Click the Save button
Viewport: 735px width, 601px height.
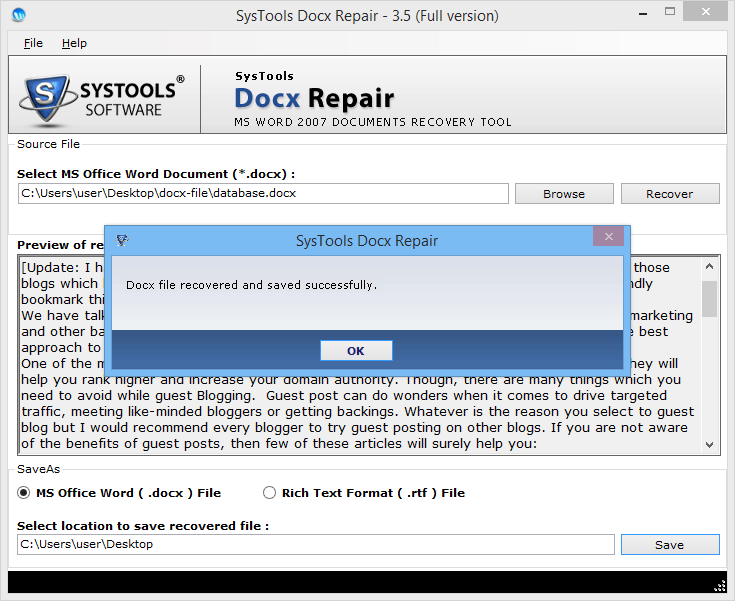point(670,544)
